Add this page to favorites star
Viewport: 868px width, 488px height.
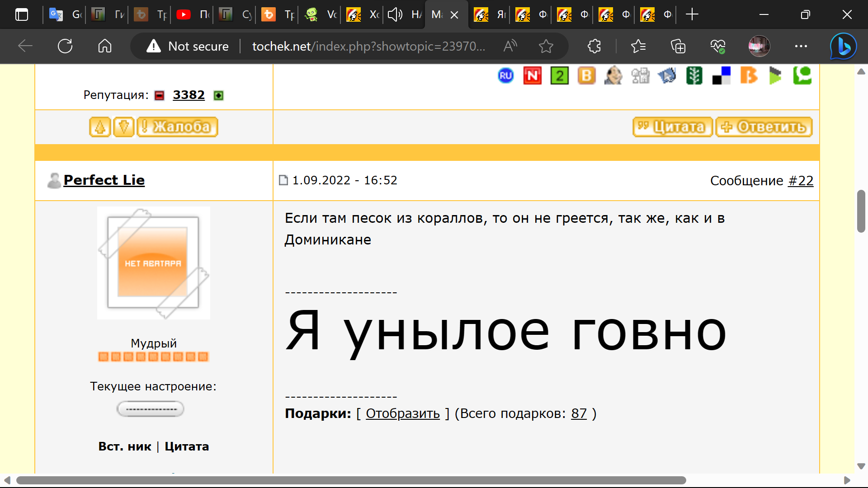pyautogui.click(x=546, y=46)
